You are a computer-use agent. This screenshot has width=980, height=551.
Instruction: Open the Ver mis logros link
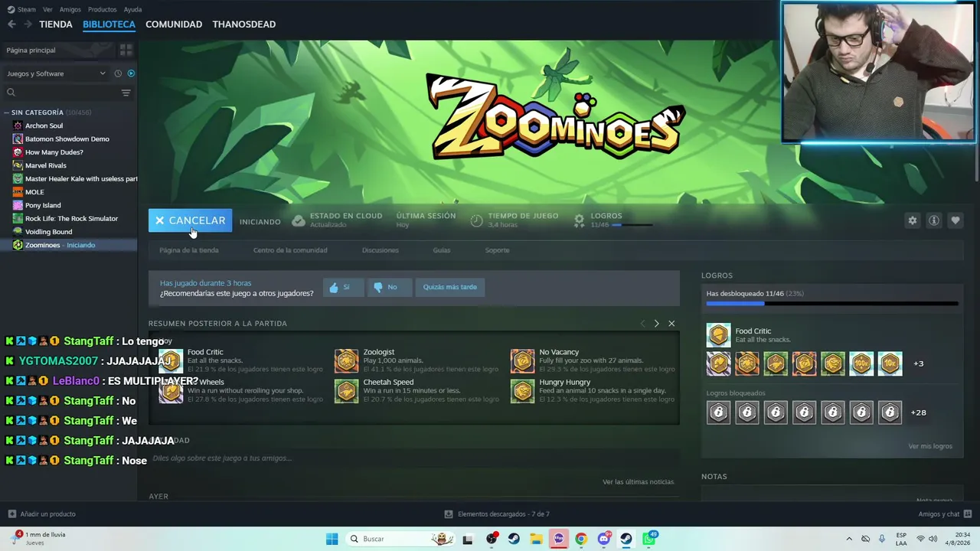[x=930, y=446]
